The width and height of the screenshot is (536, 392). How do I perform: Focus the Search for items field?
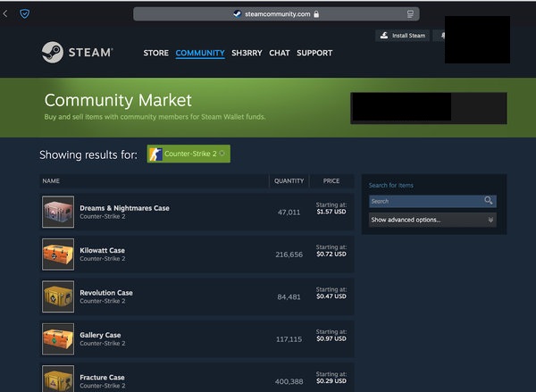tap(432, 201)
